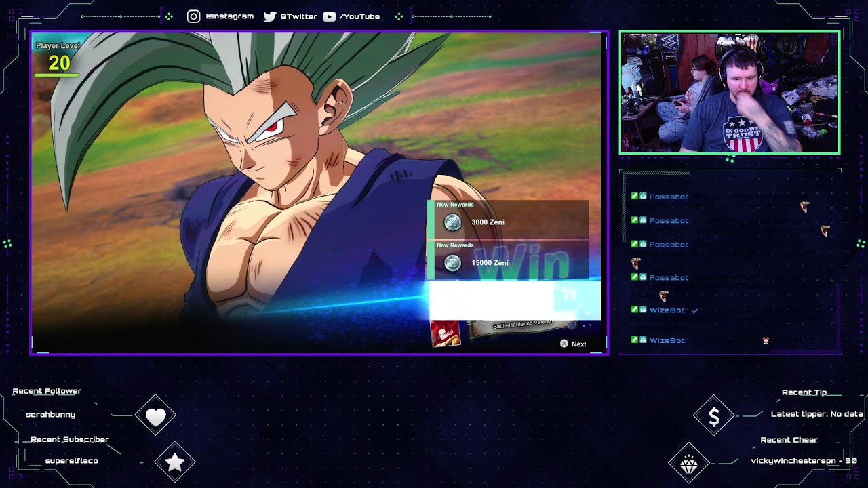Click the WizeBot name with check mark

pos(667,310)
